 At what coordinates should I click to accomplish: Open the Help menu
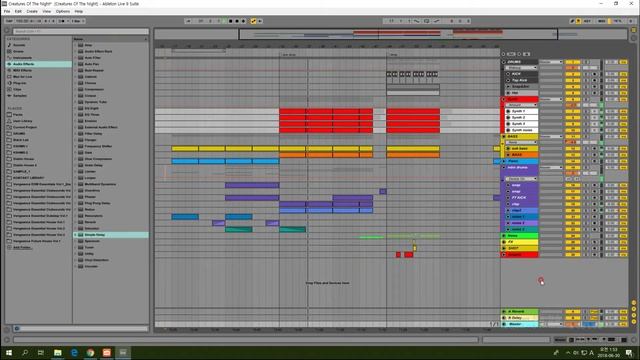click(79, 11)
